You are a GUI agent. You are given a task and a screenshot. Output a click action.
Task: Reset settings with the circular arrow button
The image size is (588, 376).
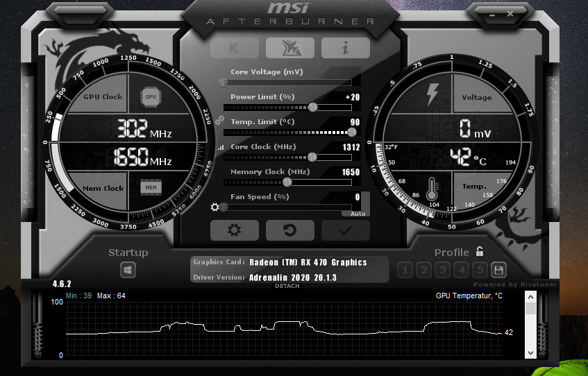[x=290, y=230]
